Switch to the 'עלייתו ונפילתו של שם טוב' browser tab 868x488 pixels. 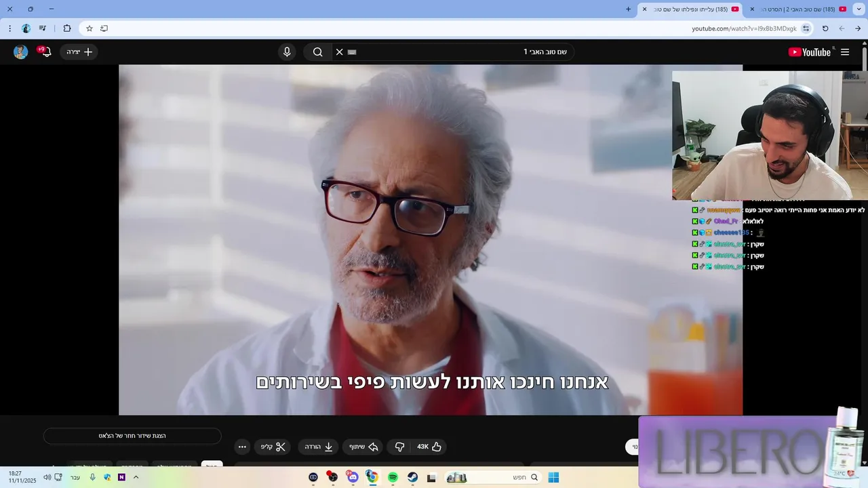690,9
